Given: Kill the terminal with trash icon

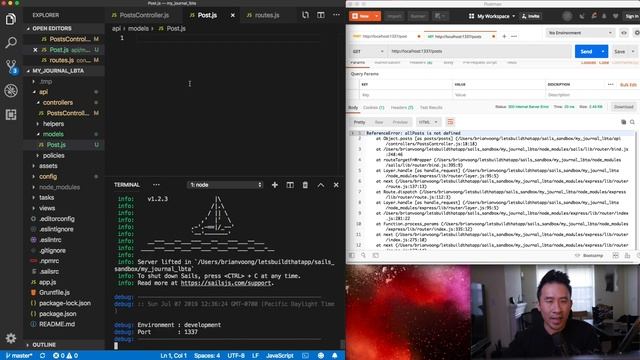Looking at the screenshot, I should pyautogui.click(x=305, y=185).
